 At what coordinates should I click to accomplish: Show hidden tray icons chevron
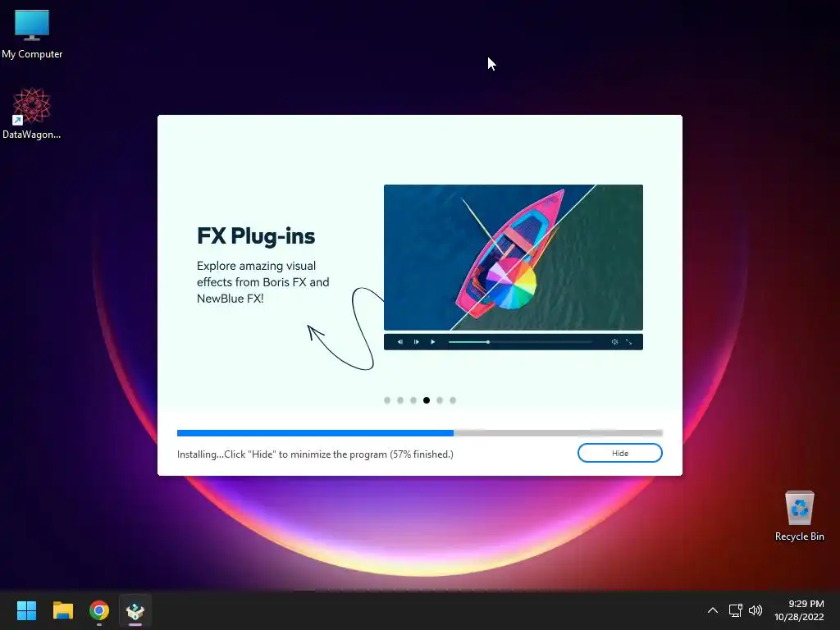tap(713, 610)
